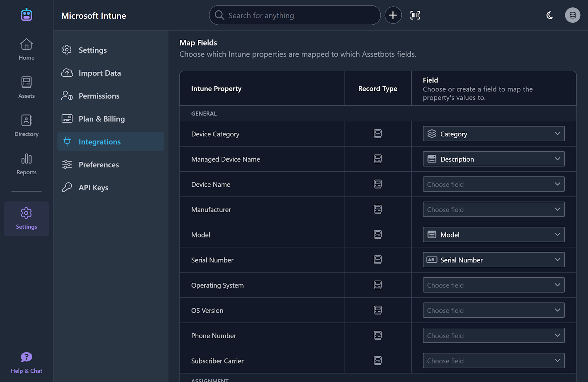Click the Preferences sliders icon
Viewport: 588px width, 382px height.
[x=67, y=164]
